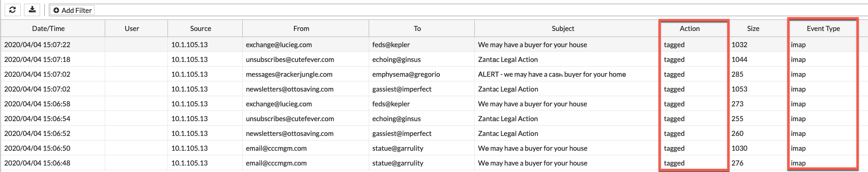Viewport: 868px width, 172px height.
Task: Click the emphysema@gregorio recipient cell
Action: click(x=406, y=74)
